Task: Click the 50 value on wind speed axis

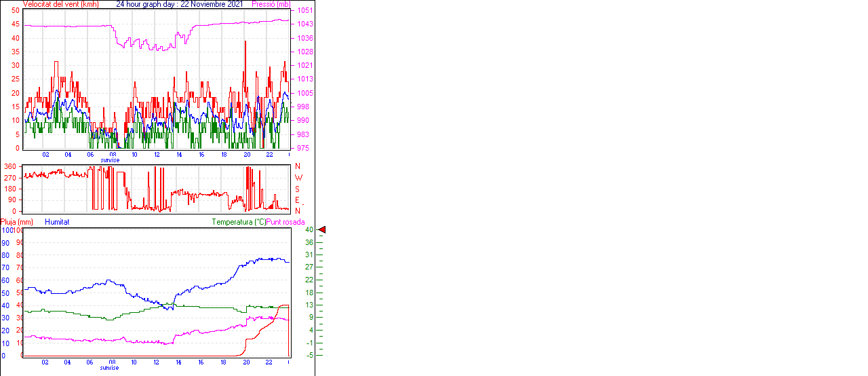Action: coord(16,11)
